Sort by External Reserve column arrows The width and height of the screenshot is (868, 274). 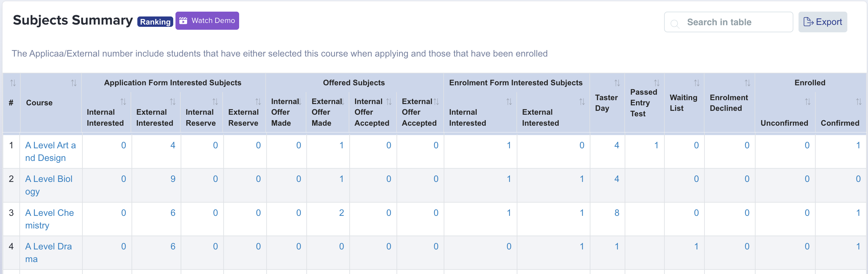[258, 102]
